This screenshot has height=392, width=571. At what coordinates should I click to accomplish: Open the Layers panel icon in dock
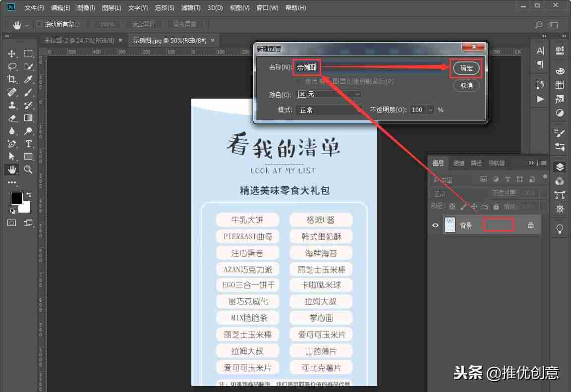pyautogui.click(x=560, y=167)
